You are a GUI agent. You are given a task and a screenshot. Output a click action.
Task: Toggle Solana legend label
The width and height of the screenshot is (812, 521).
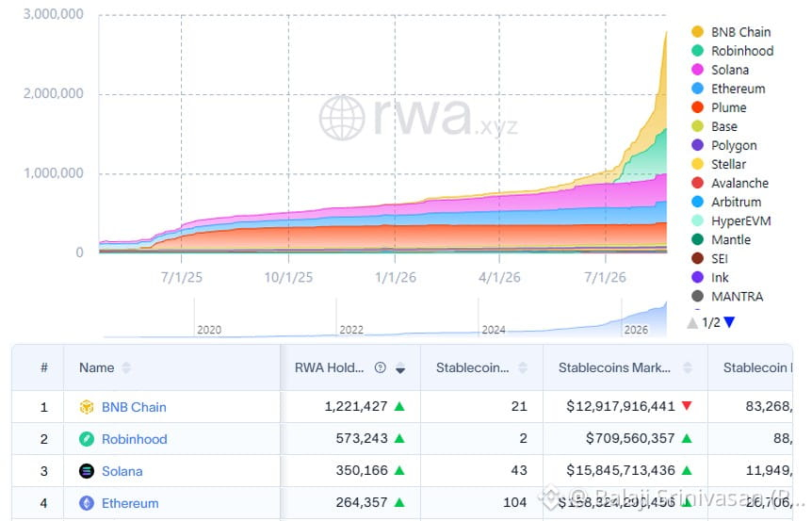[730, 70]
